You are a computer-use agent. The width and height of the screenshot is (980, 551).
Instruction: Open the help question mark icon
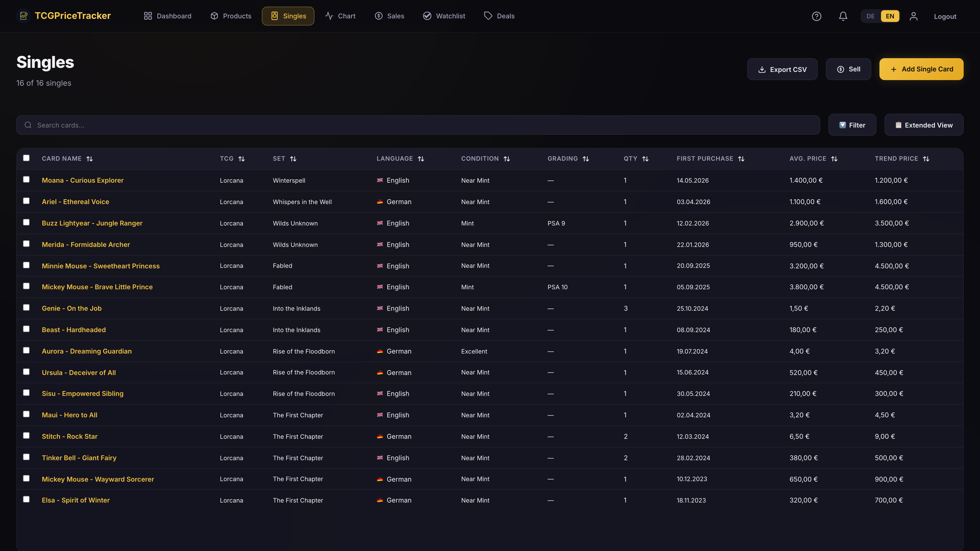coord(816,16)
